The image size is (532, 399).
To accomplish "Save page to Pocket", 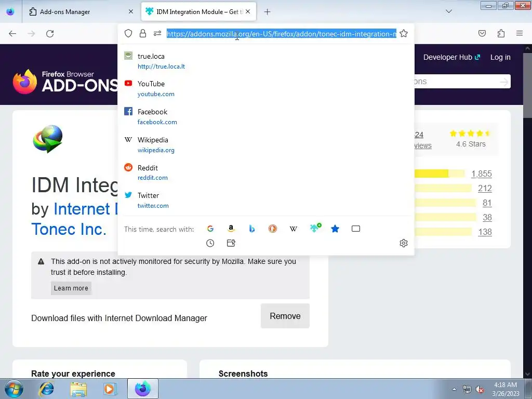I will click(482, 33).
